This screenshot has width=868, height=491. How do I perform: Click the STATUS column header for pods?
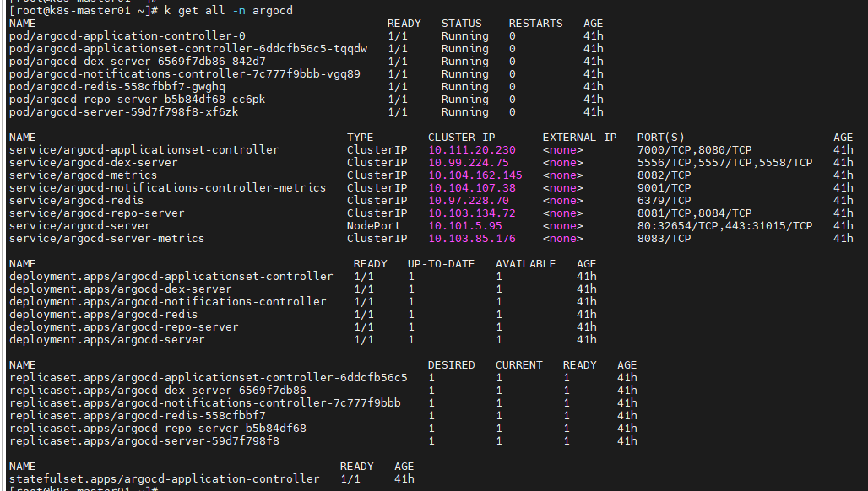pos(462,24)
